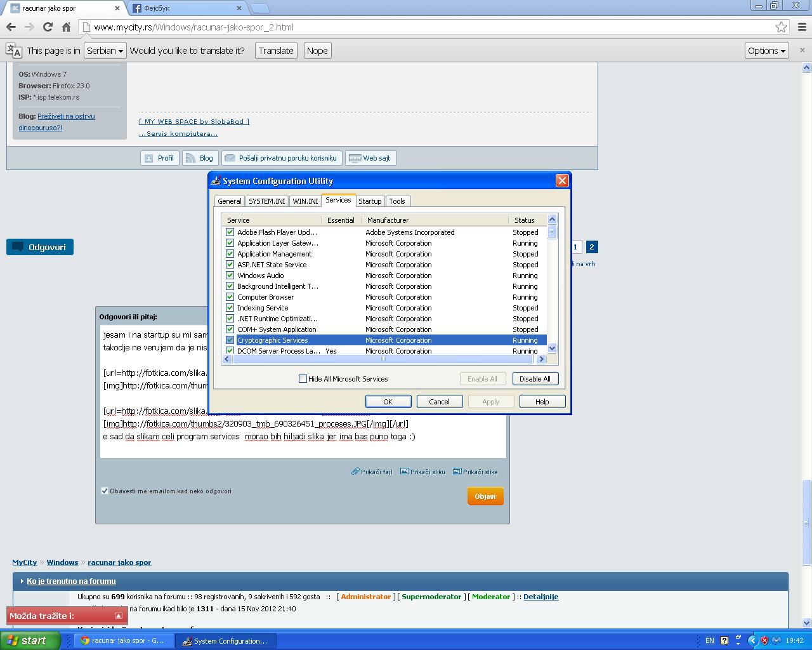The height and width of the screenshot is (650, 812).
Task: Open a new Chrome tab
Action: [x=260, y=8]
